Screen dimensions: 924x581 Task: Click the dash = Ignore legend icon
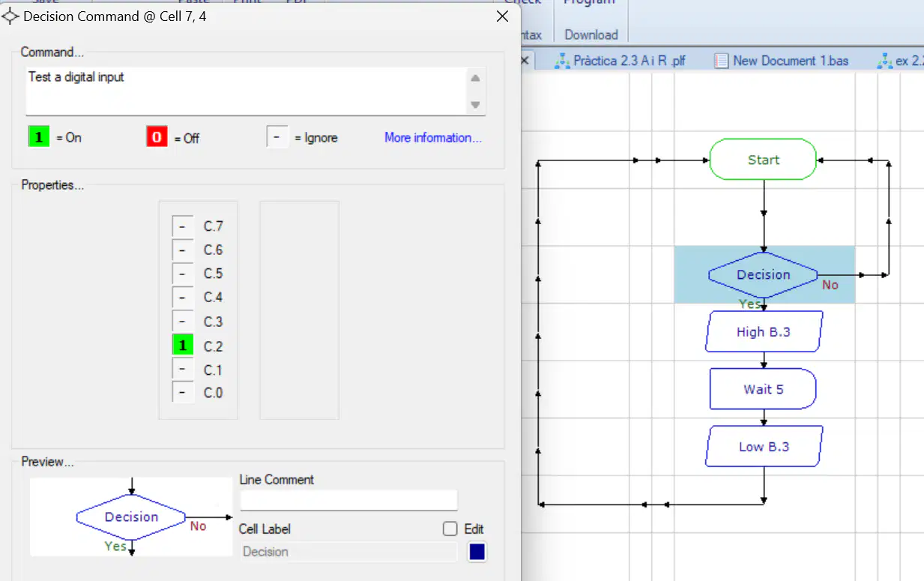coord(277,137)
